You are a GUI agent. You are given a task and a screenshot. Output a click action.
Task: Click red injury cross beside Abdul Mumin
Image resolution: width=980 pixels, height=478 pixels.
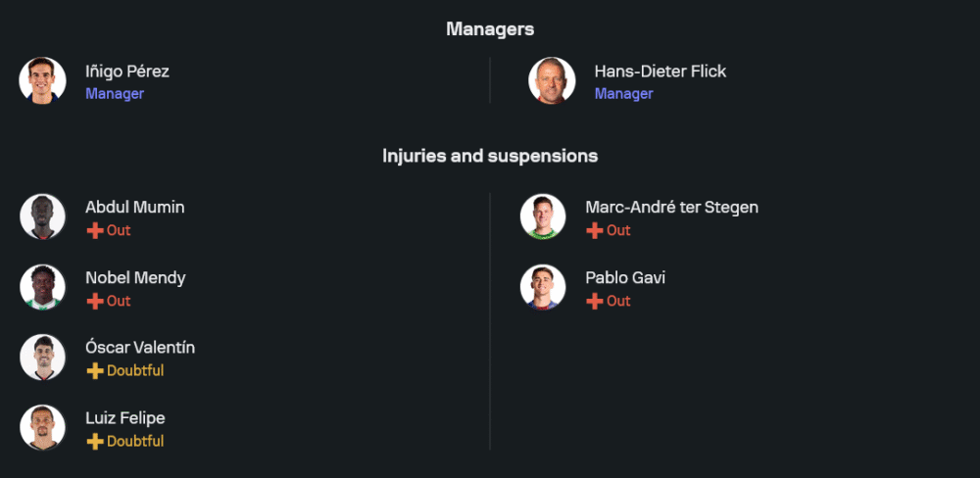95,231
